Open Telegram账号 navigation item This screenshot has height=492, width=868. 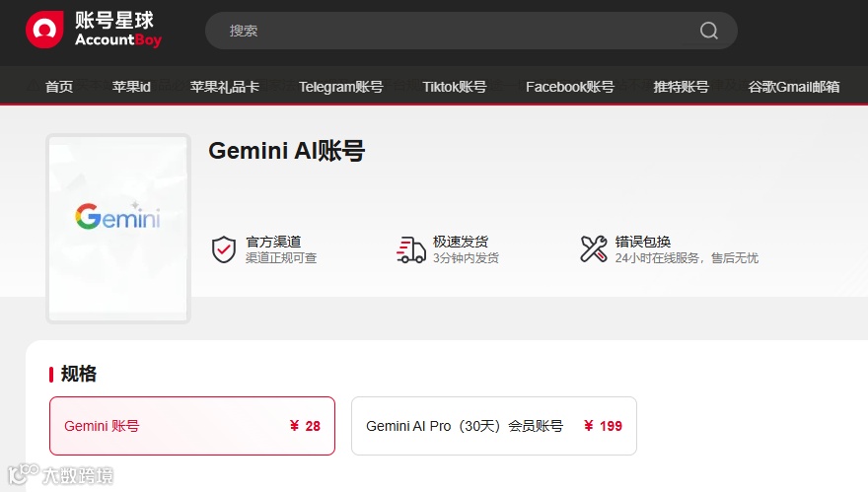(341, 87)
